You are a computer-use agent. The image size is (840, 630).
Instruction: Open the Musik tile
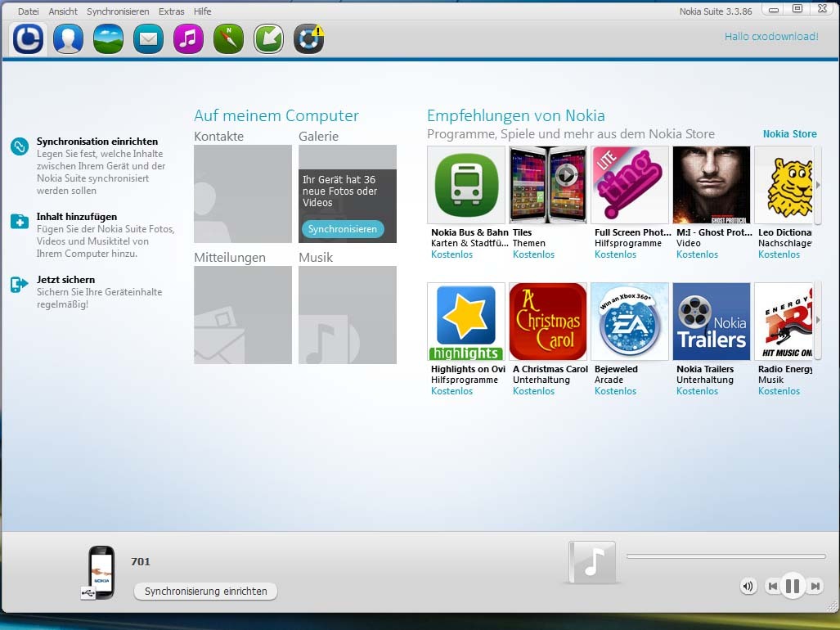pyautogui.click(x=348, y=315)
